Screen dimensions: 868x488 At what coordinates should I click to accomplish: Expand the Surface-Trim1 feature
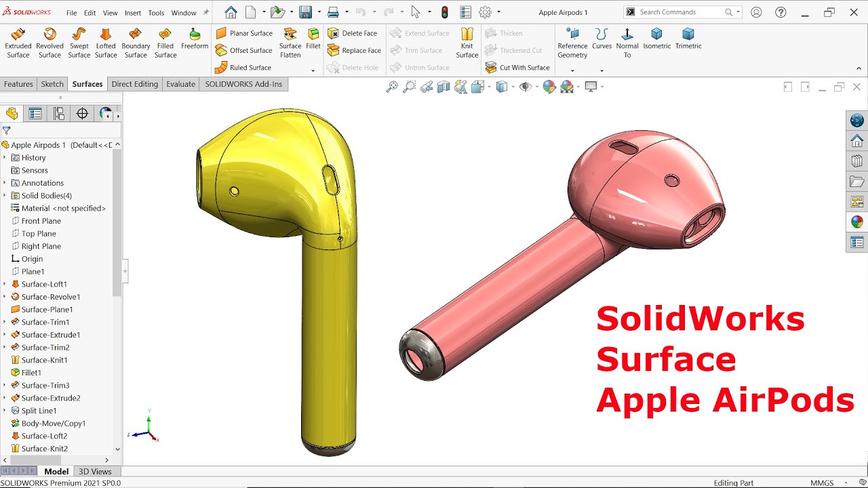tap(4, 322)
